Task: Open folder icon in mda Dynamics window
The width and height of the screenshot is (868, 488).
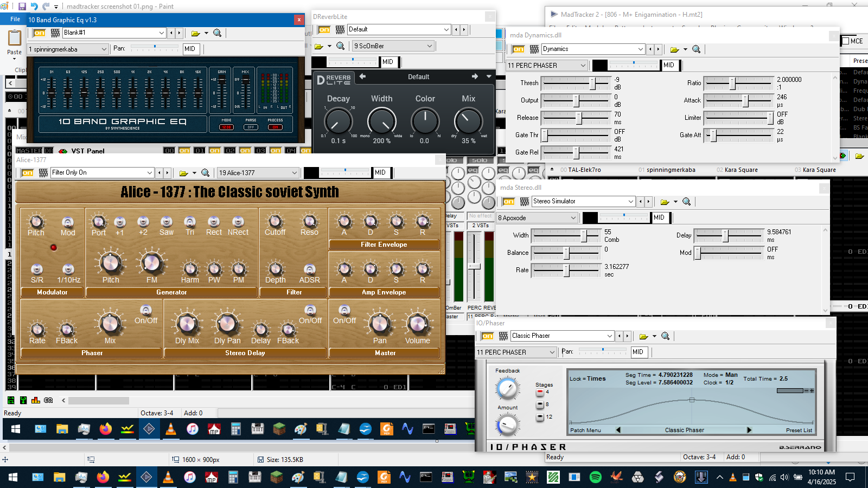Action: click(x=674, y=49)
